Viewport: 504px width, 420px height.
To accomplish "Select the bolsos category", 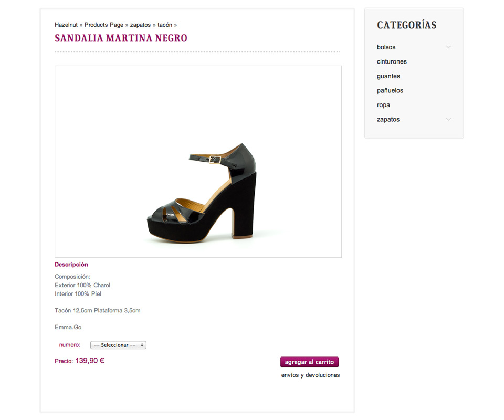I will pos(386,47).
